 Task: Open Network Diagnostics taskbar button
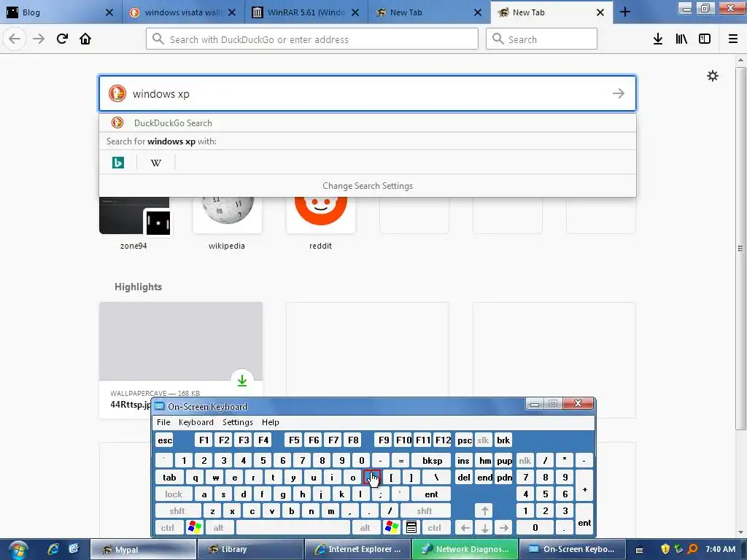(464, 549)
